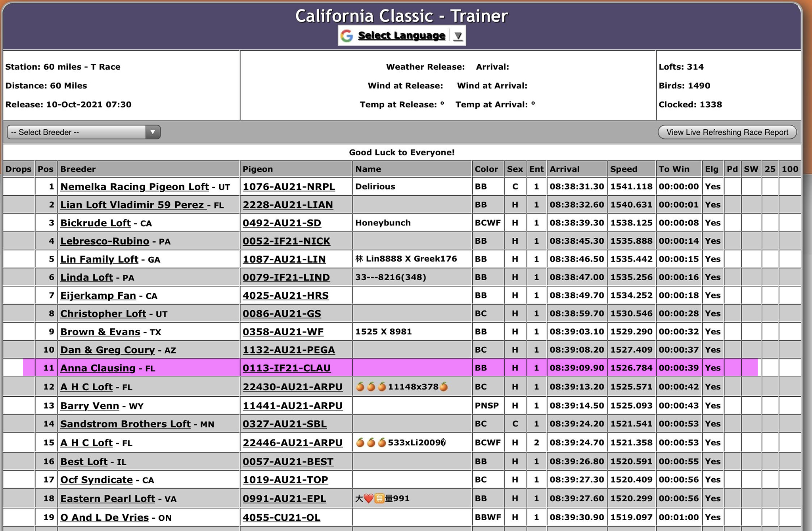The image size is (812, 531).
Task: Click the Google logo icon
Action: [347, 36]
